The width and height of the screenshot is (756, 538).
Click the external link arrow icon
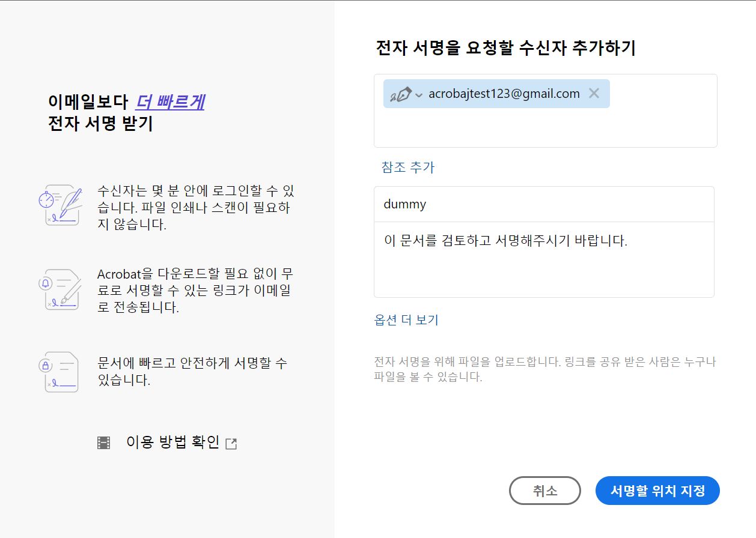point(231,444)
